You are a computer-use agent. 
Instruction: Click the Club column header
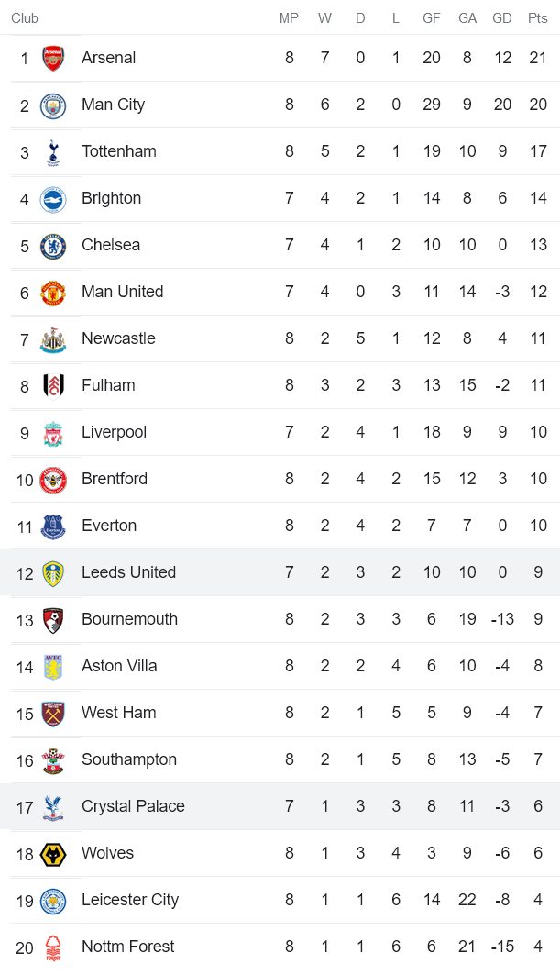point(25,18)
